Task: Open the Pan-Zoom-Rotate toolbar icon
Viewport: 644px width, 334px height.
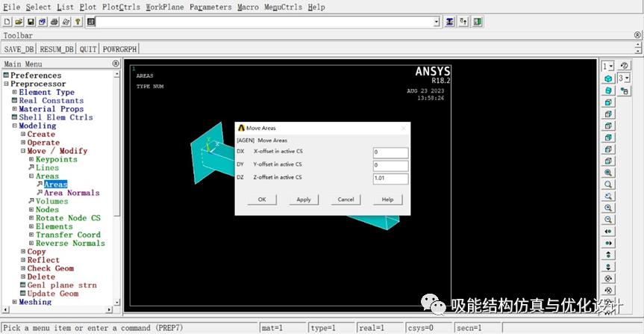Action: pyautogui.click(x=43, y=22)
